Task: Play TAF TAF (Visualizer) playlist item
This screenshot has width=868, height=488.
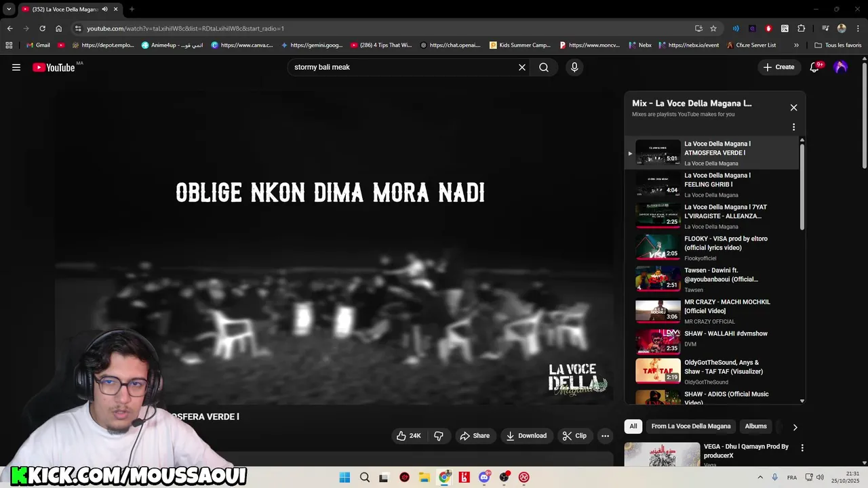Action: coord(712,372)
